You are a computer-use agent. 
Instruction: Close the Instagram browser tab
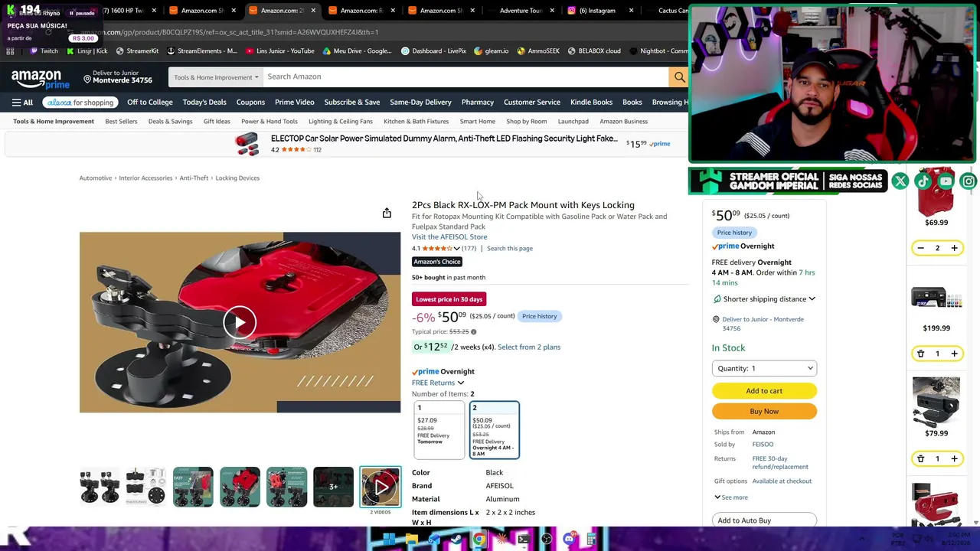632,11
